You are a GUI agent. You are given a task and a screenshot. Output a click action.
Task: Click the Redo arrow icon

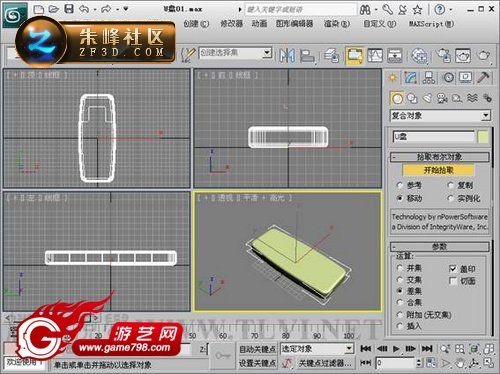point(106,9)
